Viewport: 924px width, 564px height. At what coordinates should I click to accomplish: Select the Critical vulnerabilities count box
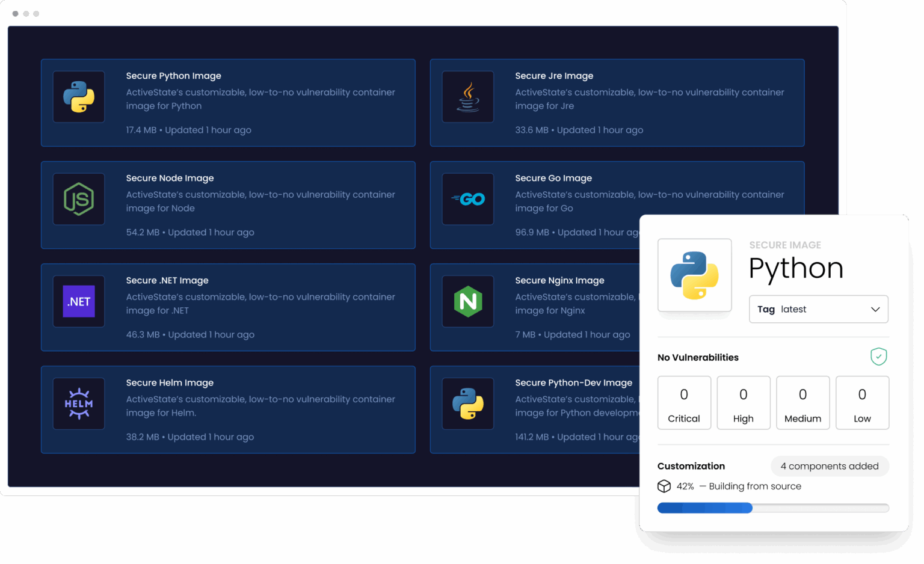pos(684,403)
